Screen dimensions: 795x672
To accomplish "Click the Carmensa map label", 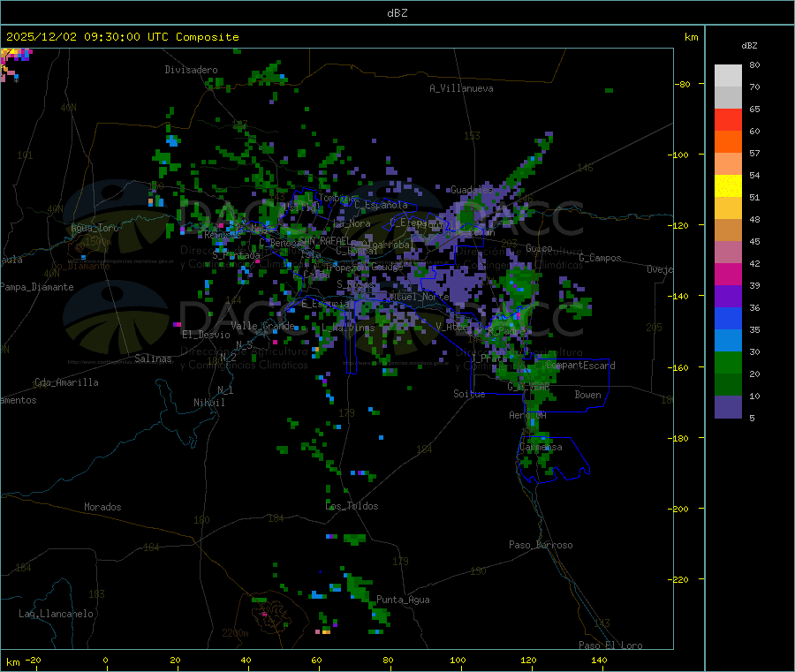I will click(541, 447).
